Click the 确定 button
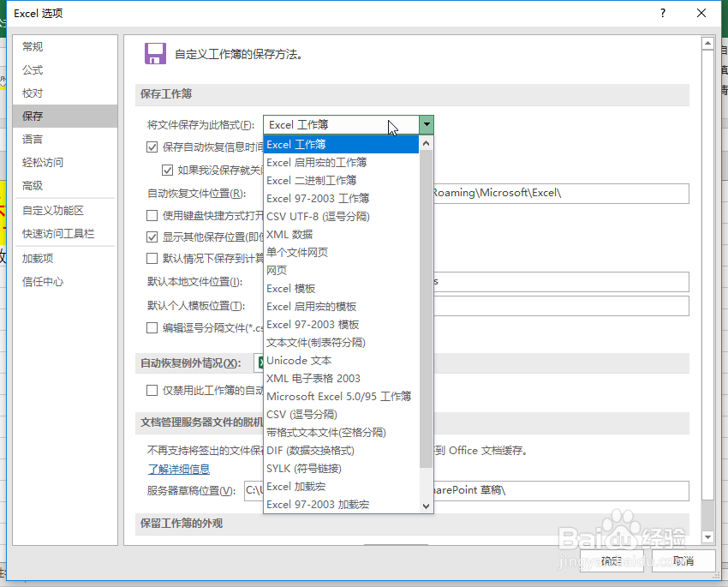This screenshot has width=728, height=587. click(x=612, y=561)
